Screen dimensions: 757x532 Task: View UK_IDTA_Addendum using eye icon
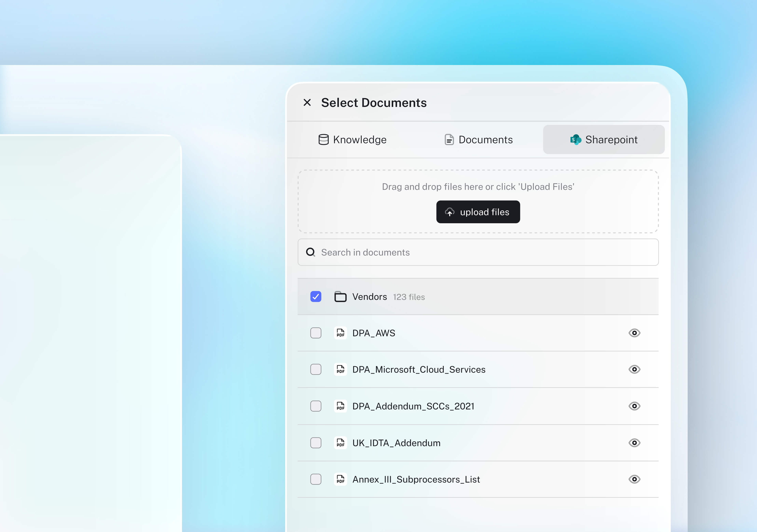(634, 443)
